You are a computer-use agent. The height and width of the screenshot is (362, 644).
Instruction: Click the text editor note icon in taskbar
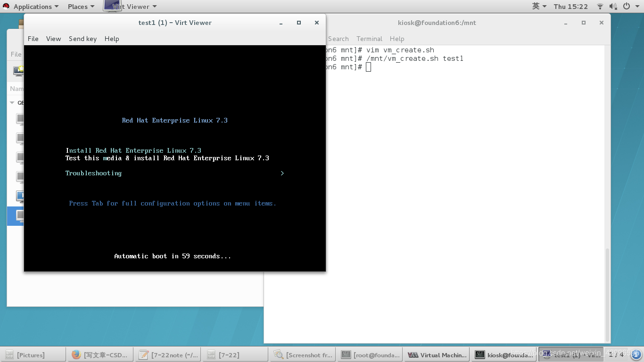tap(144, 355)
